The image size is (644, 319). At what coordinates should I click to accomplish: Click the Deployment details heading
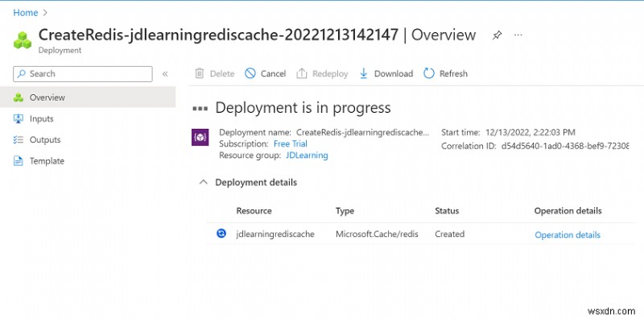pyautogui.click(x=256, y=183)
